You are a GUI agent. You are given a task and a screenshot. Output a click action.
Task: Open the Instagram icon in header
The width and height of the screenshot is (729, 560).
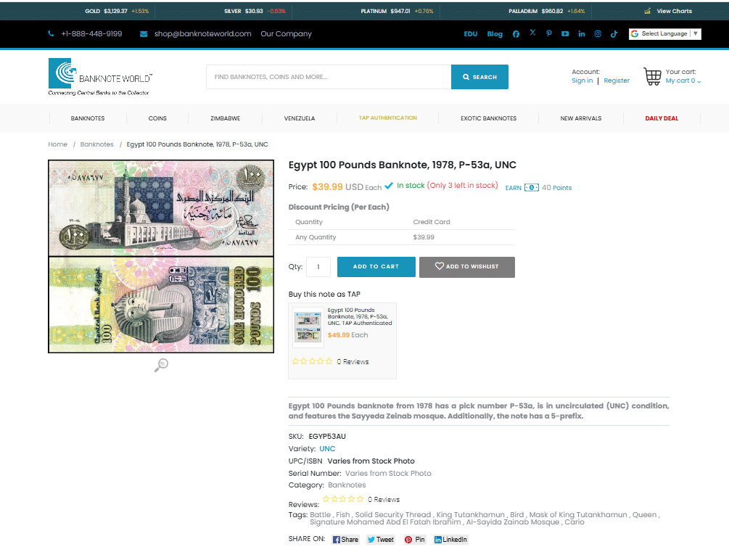pos(598,34)
